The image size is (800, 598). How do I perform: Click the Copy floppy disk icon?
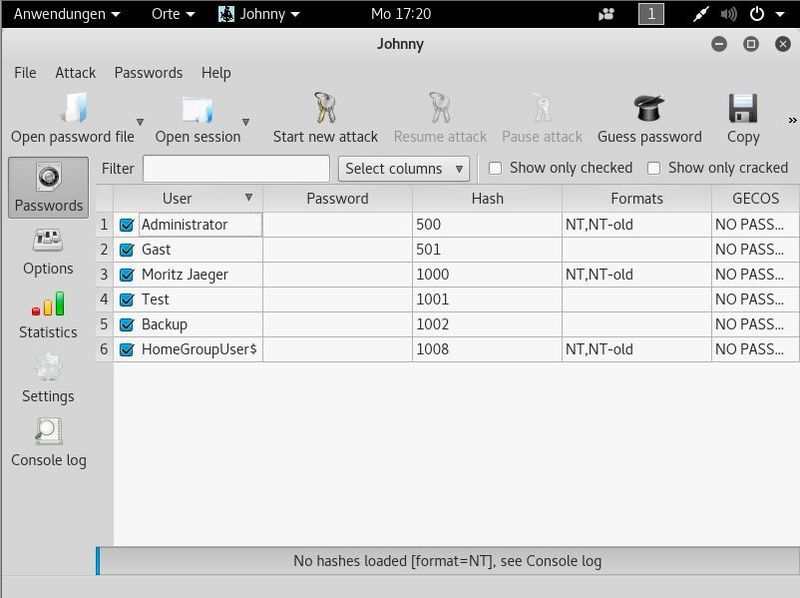743,108
